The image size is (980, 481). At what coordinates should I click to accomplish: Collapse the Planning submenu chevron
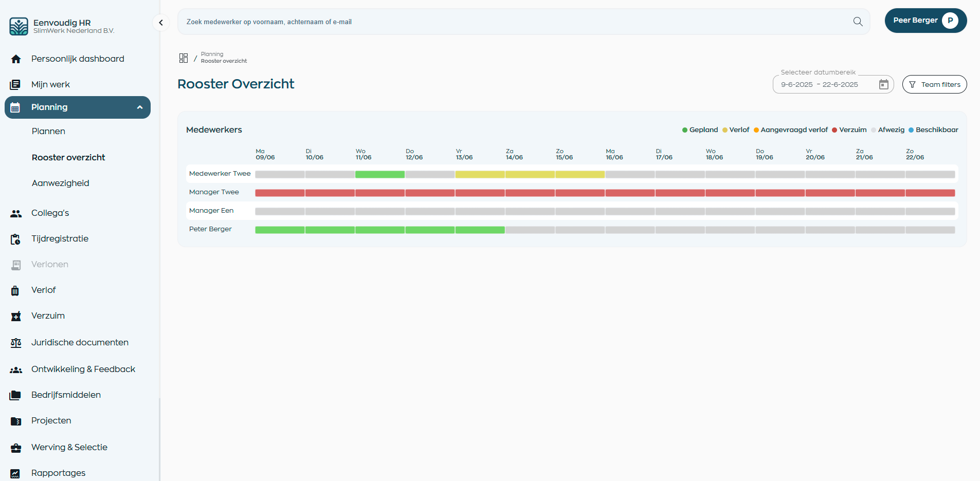coord(140,107)
